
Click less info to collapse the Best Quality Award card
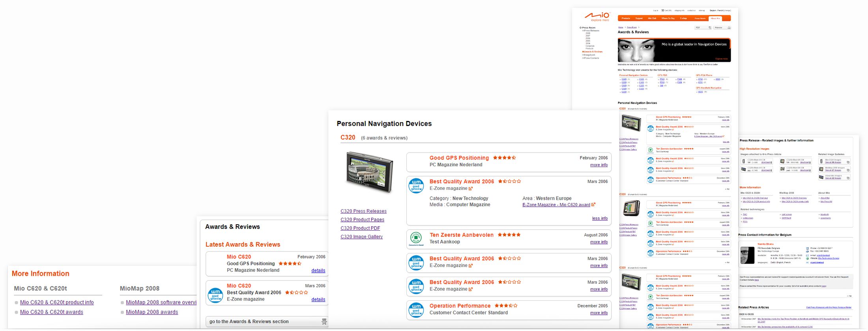click(600, 218)
